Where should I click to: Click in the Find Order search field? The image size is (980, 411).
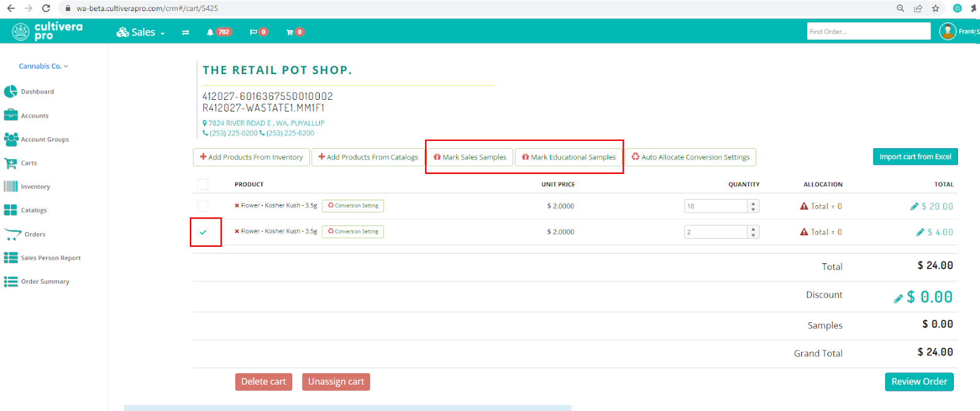[x=869, y=31]
